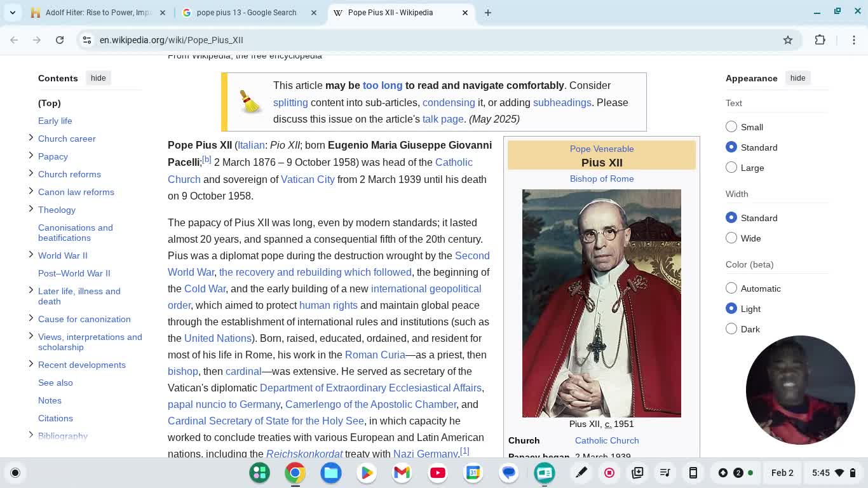Hide the Appearance panel
The height and width of the screenshot is (488, 868).
(x=797, y=78)
